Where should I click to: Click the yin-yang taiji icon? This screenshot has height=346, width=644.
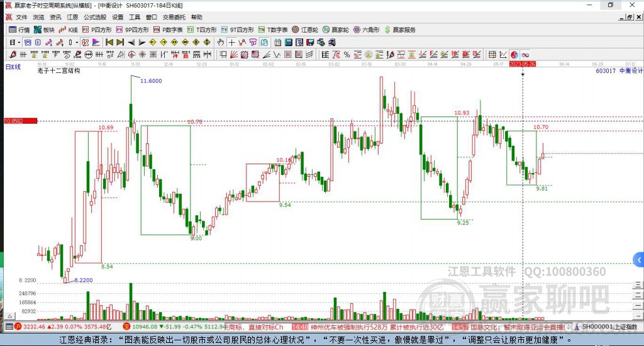tap(514, 54)
